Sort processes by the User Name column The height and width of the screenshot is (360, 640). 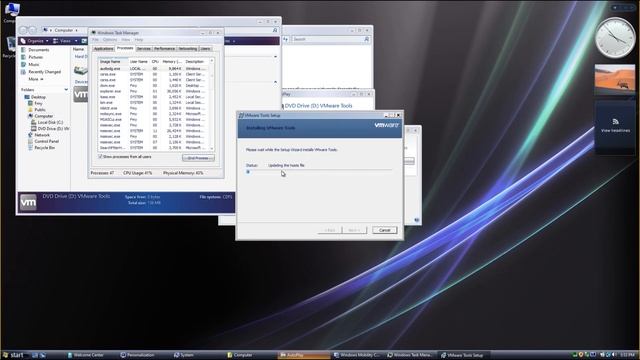(x=139, y=62)
